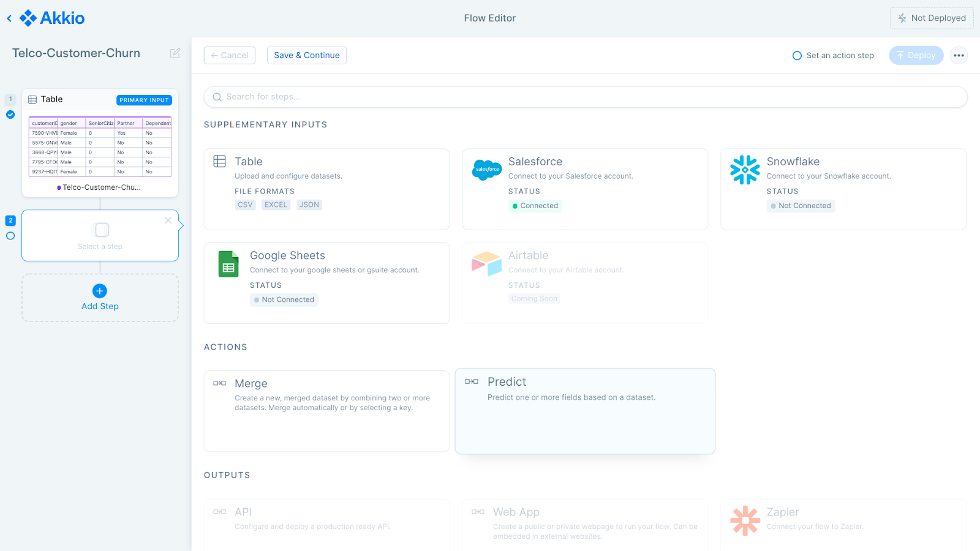This screenshot has height=551, width=980.
Task: Click the Table card grid icon
Action: pos(220,161)
